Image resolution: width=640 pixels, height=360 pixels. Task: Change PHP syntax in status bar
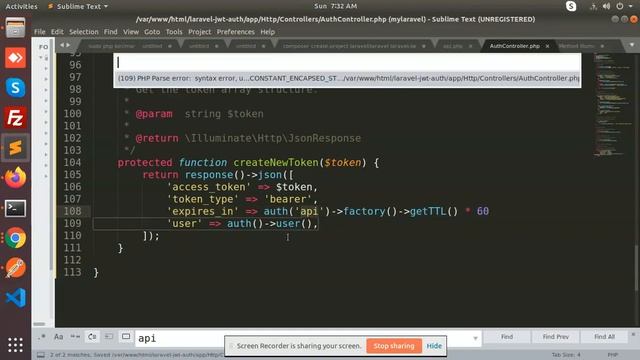click(612, 355)
